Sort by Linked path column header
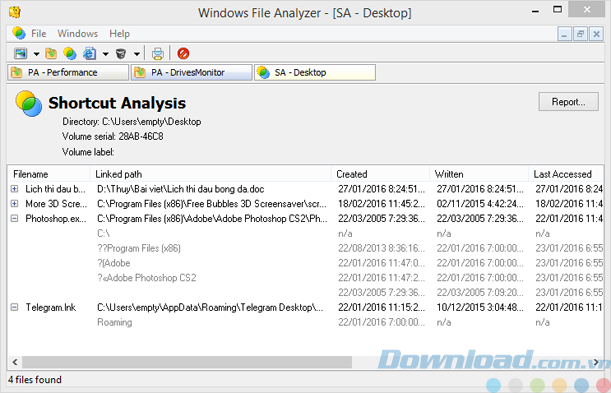 click(211, 174)
